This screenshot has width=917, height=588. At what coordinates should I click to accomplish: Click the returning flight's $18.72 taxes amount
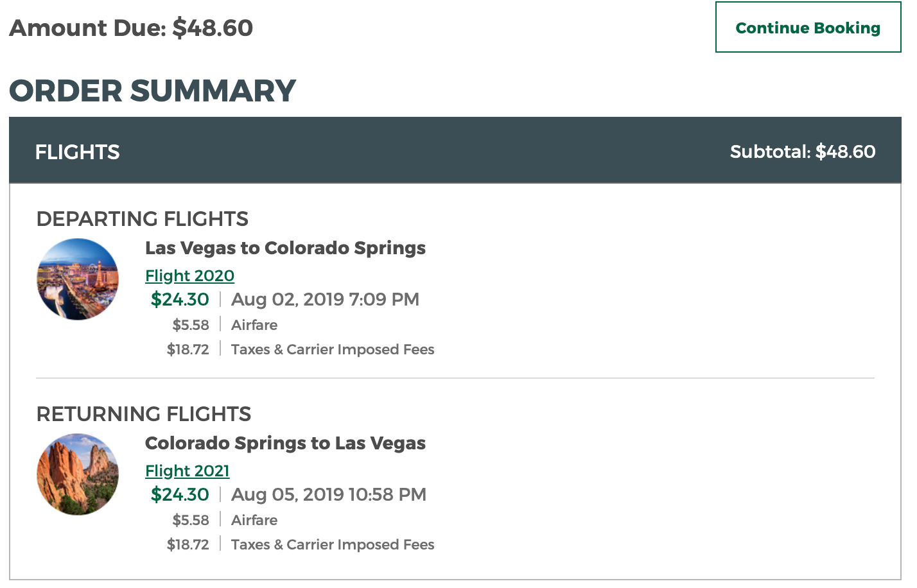tap(188, 544)
